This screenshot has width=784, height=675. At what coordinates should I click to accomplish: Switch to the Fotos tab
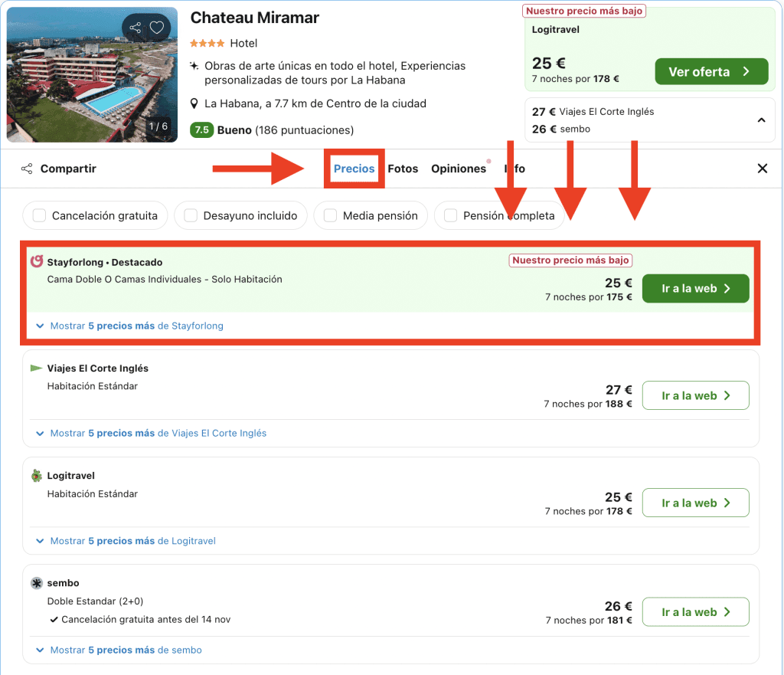point(403,169)
